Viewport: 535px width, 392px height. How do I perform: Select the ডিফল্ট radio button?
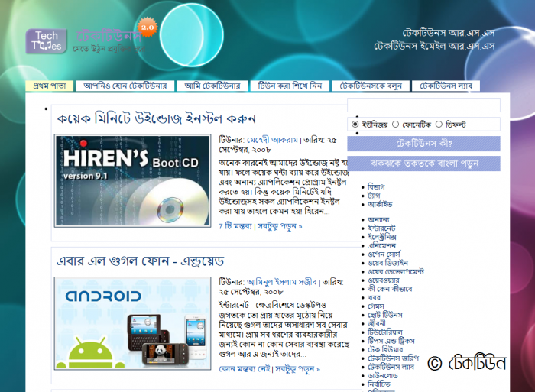(x=439, y=125)
